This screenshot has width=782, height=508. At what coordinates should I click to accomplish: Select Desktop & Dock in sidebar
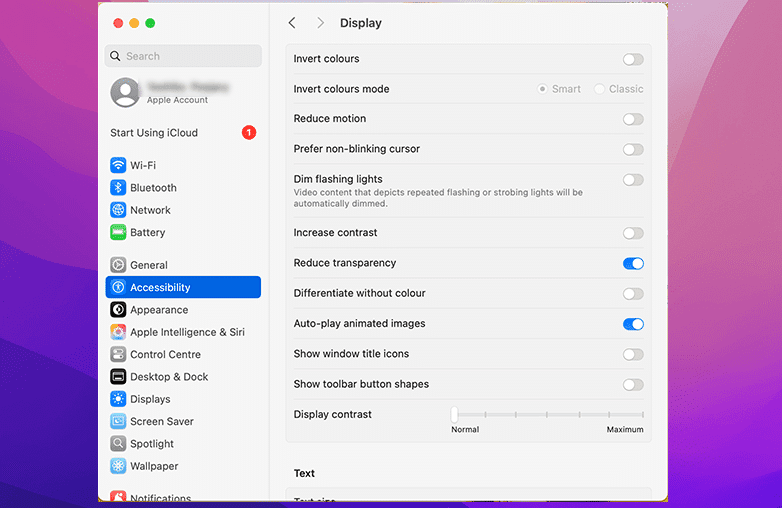coord(183,376)
